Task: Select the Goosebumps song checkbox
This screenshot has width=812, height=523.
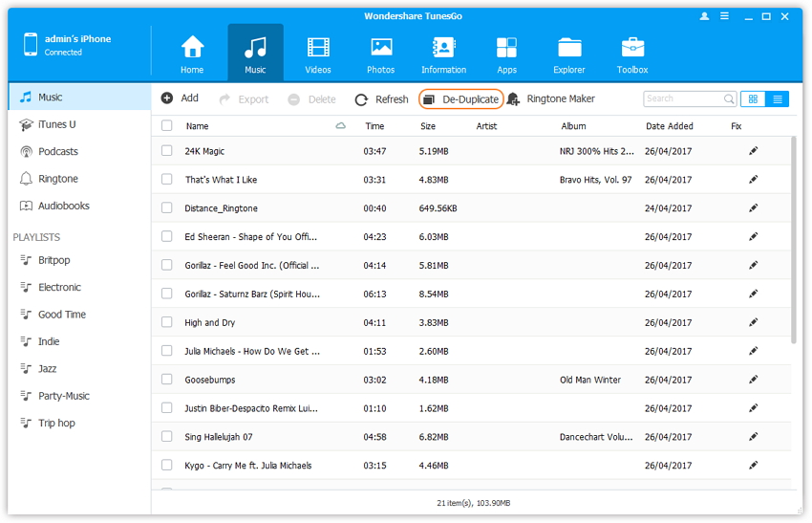Action: tap(167, 380)
